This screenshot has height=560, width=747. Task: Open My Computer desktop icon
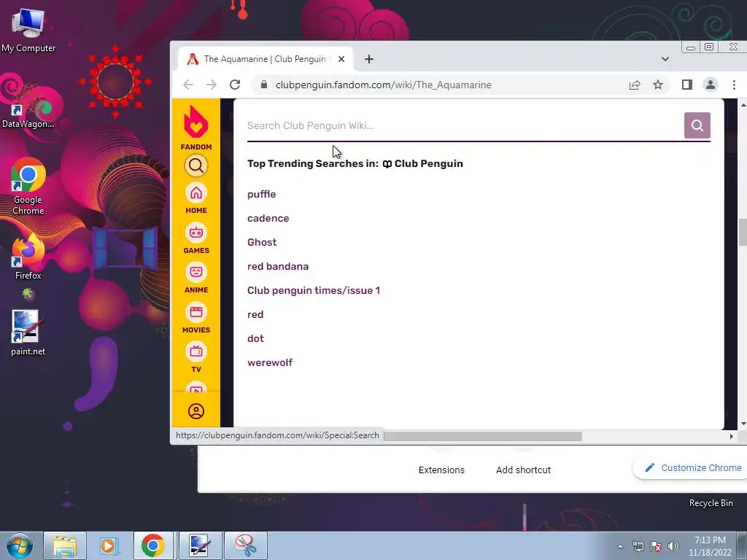point(28,30)
